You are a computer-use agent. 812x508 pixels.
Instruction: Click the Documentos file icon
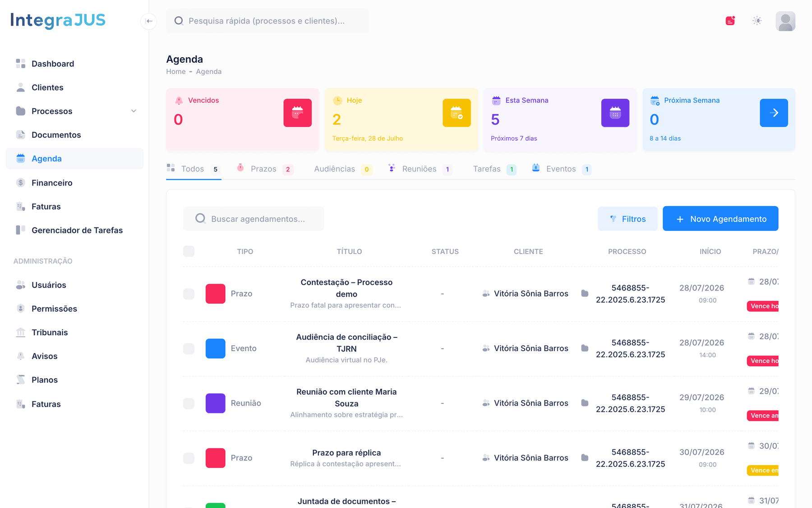[21, 135]
